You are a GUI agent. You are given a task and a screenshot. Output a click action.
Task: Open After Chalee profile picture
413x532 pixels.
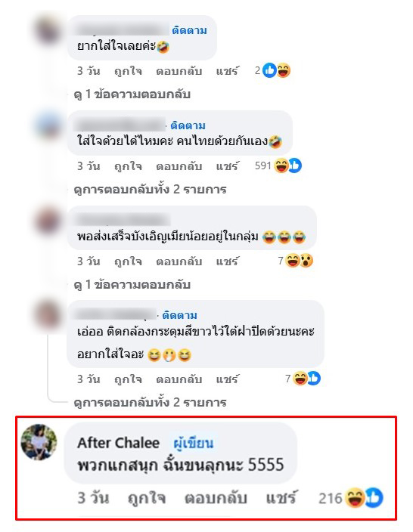[x=39, y=442]
